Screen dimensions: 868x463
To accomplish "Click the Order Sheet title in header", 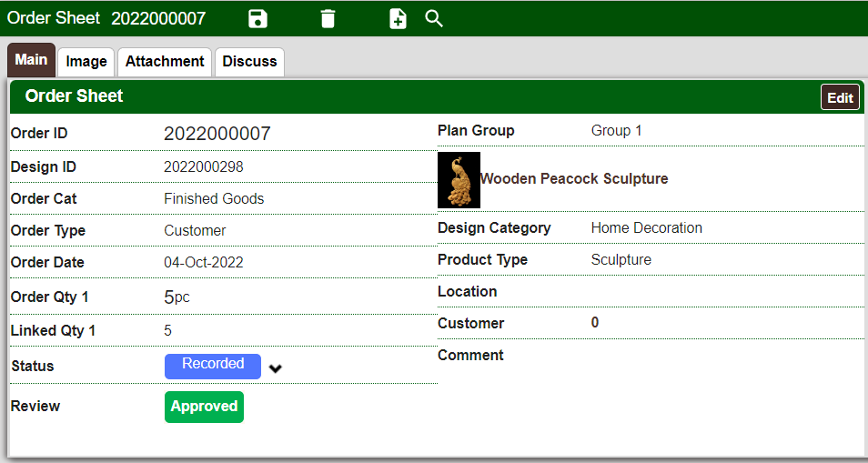I will pos(54,18).
